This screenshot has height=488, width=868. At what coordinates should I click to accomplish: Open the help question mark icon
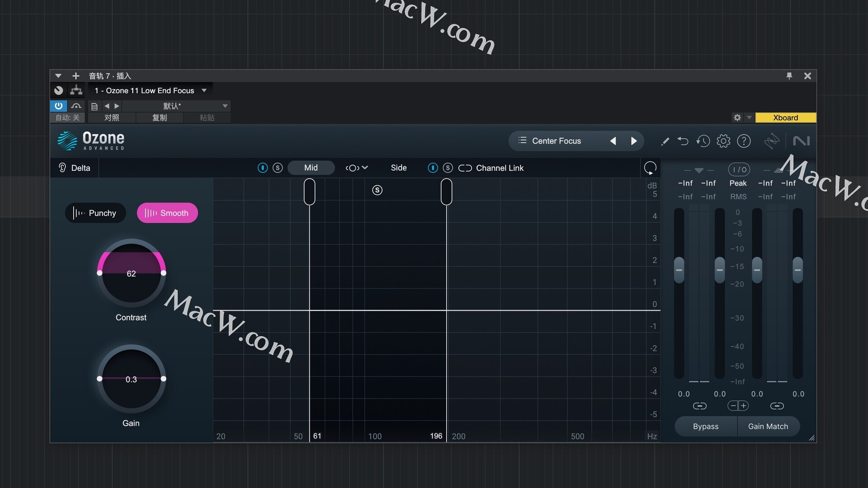(x=744, y=141)
